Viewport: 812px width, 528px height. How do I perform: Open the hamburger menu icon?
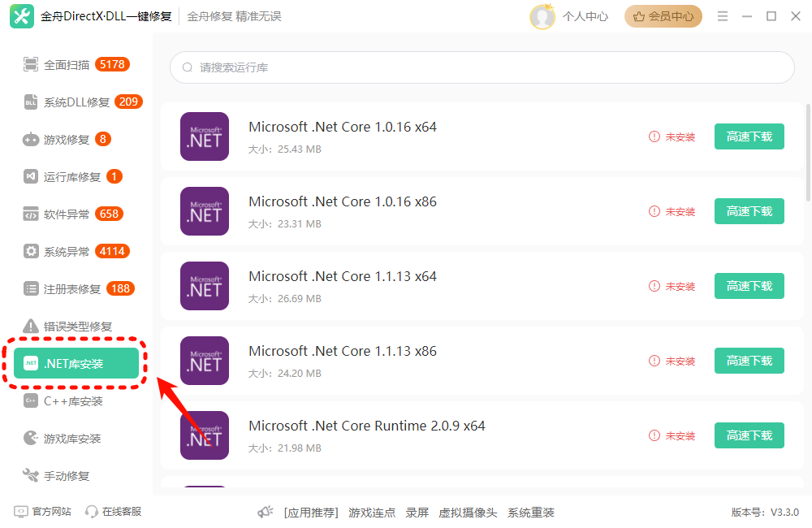tap(723, 16)
